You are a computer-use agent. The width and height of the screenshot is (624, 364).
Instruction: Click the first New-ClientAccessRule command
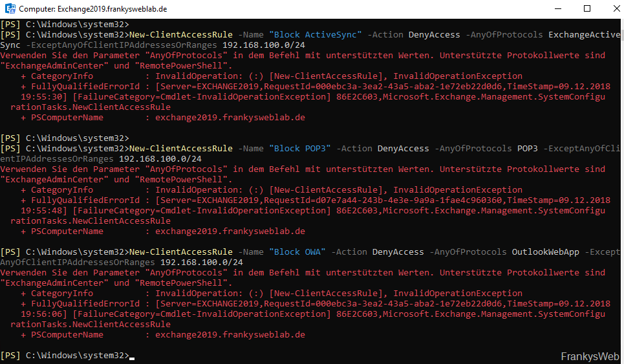pos(181,35)
